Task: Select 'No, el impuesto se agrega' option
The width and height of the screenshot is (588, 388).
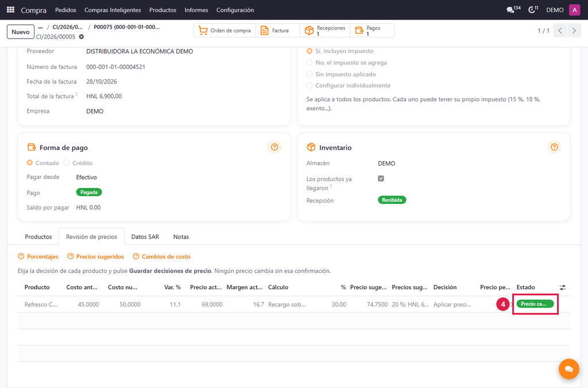Action: 346,63
